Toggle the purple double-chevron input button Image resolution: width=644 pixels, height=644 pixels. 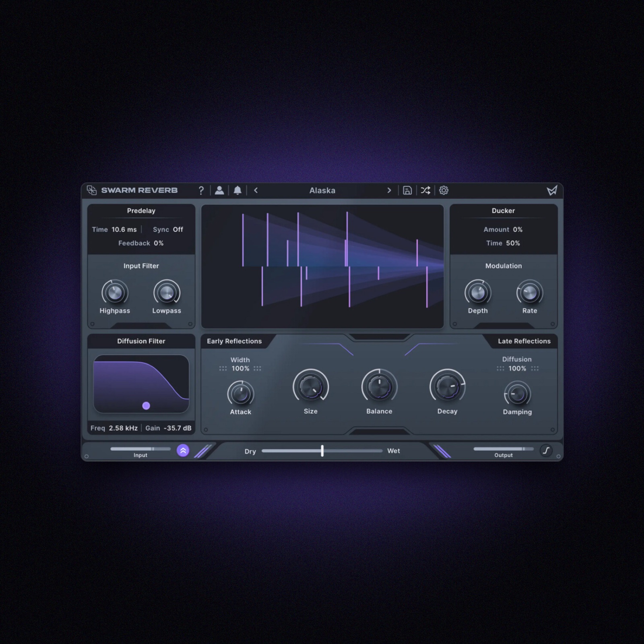click(x=183, y=450)
